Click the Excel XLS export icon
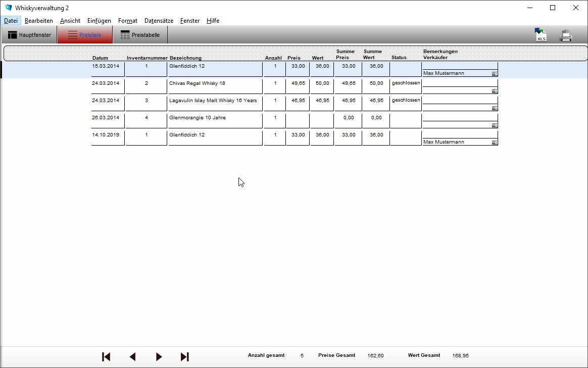 541,35
